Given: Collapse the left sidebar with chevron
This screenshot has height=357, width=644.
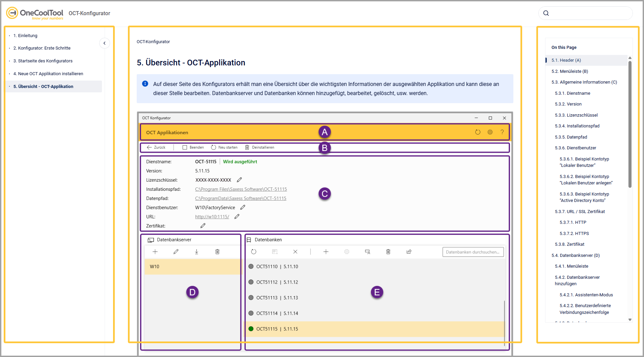Looking at the screenshot, I should [x=105, y=43].
